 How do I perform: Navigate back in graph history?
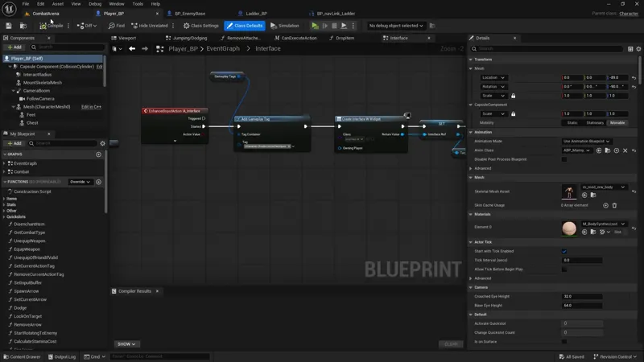[132, 48]
